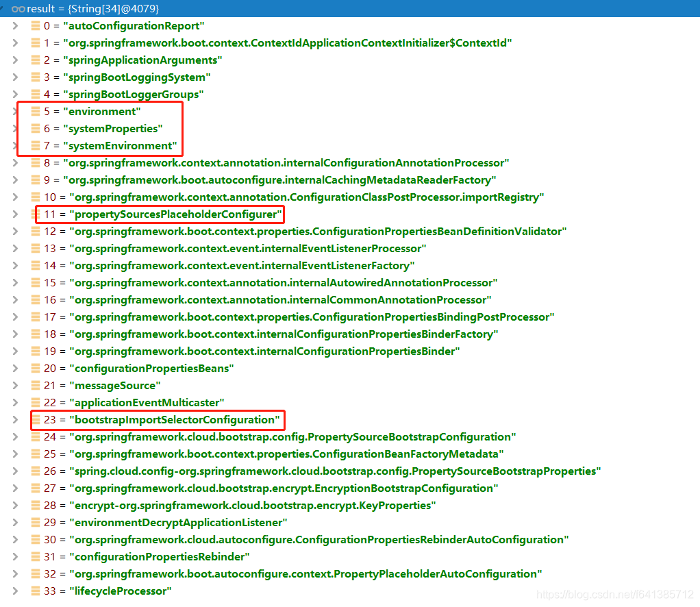700x607 pixels.
Task: Expand element 30 ConfigurationPropertiesRebinderAutoConfiguration
Action: (15, 540)
